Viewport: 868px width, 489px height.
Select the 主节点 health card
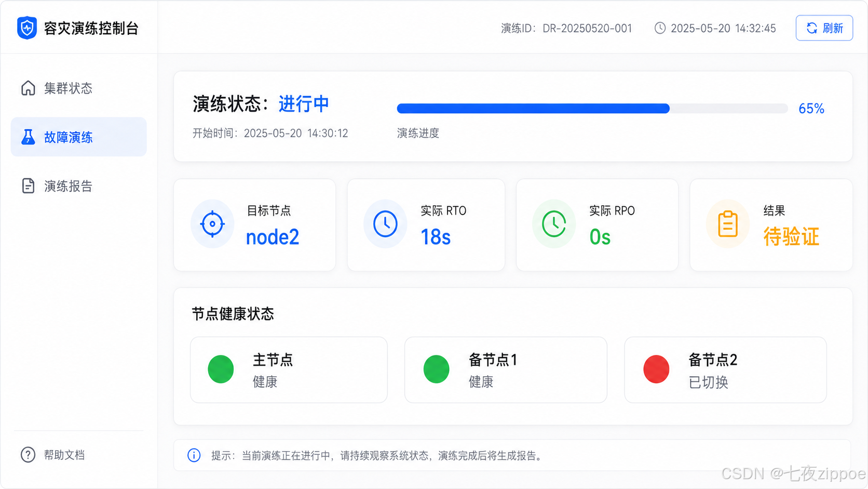pos(289,369)
